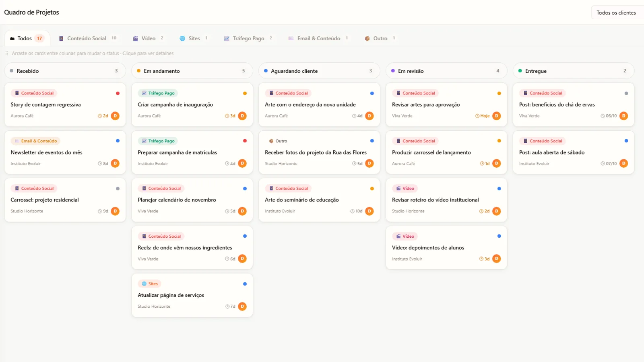Filter by Email & Conteúdo tab

[318, 38]
